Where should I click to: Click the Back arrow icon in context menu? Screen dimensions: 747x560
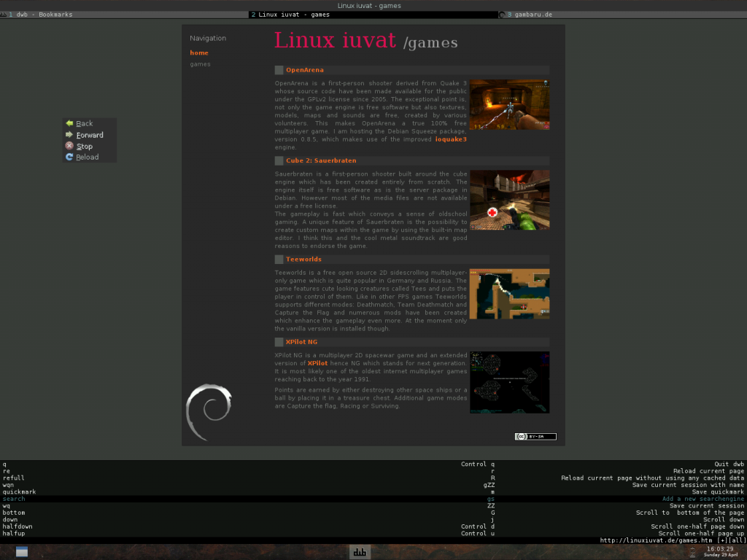click(x=70, y=123)
